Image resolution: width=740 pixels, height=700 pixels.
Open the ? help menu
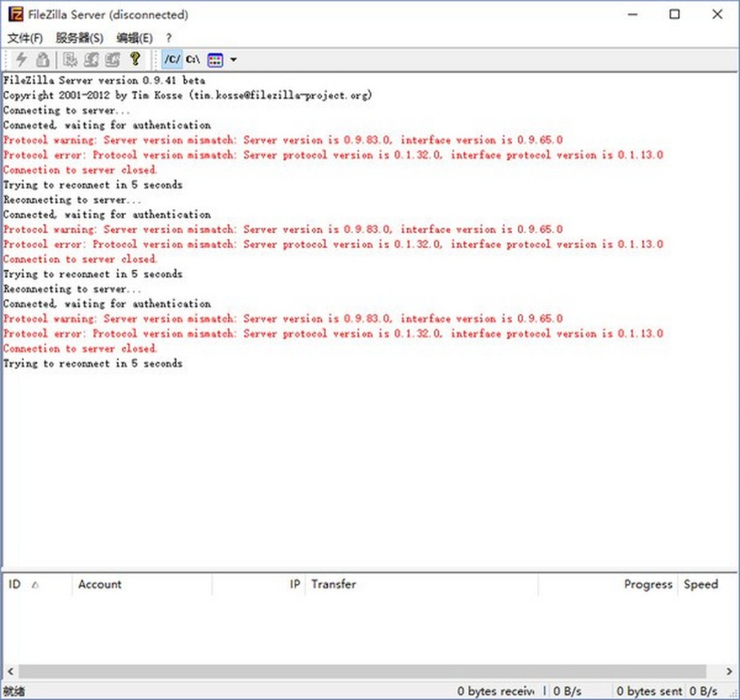pyautogui.click(x=169, y=38)
